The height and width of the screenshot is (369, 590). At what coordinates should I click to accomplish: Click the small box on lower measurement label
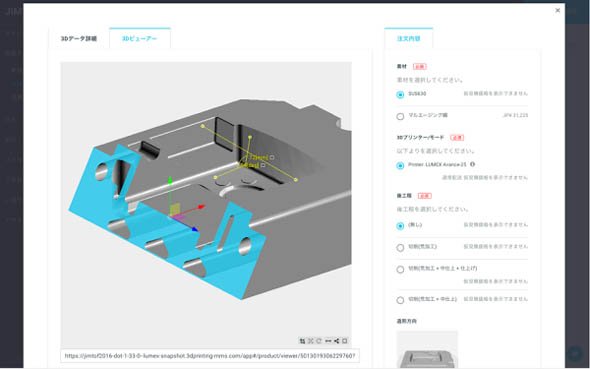click(263, 165)
